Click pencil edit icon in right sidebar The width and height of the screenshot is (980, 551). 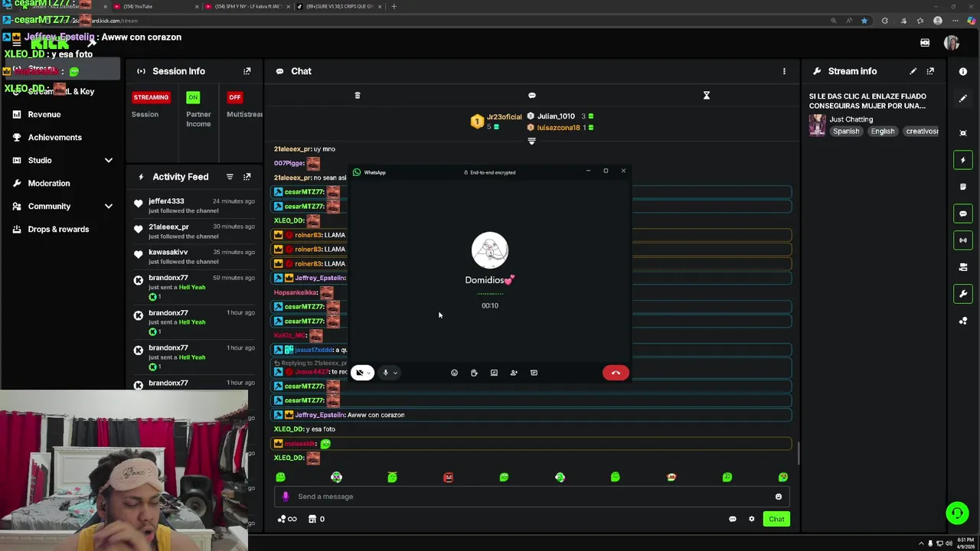[963, 99]
